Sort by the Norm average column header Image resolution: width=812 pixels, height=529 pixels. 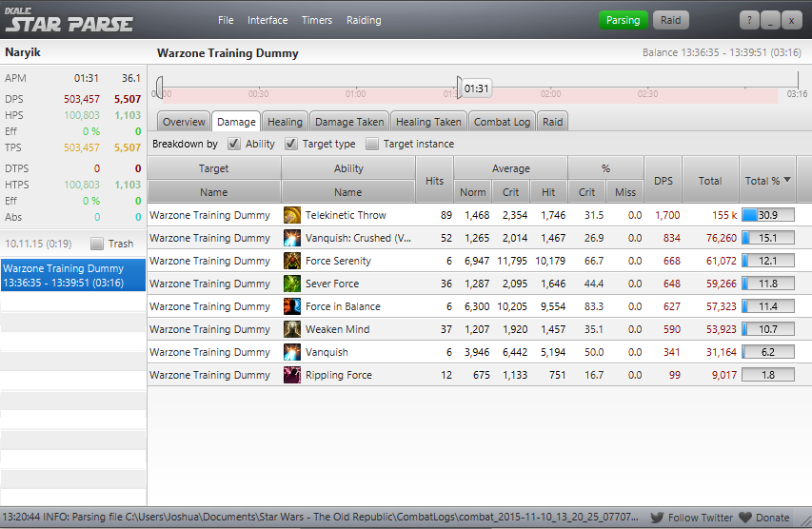pyautogui.click(x=473, y=192)
